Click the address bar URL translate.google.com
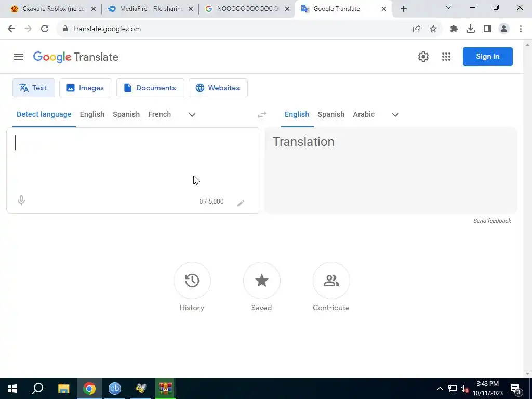 click(107, 29)
